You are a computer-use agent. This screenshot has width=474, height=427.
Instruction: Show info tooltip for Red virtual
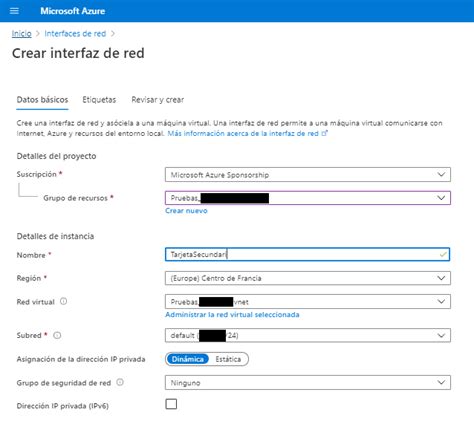(63, 301)
